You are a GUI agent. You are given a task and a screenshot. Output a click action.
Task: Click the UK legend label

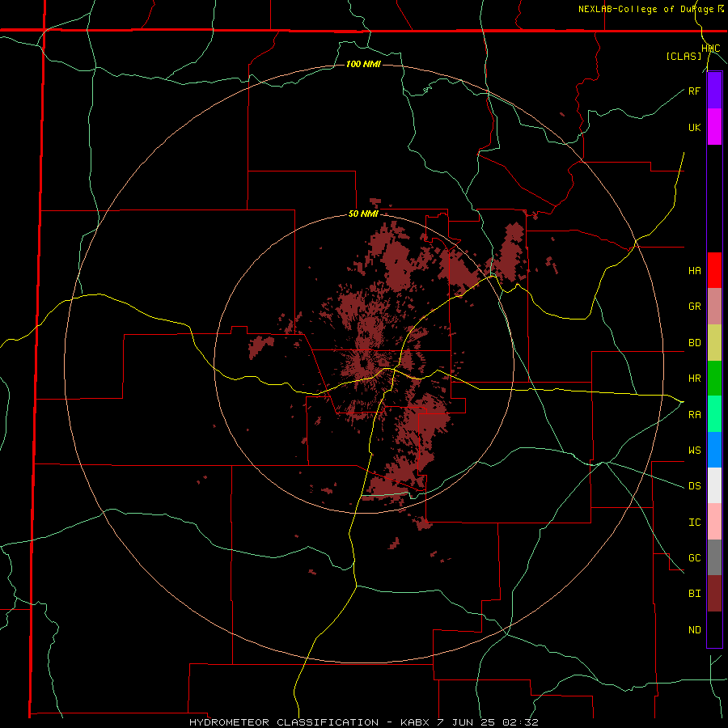click(x=694, y=128)
